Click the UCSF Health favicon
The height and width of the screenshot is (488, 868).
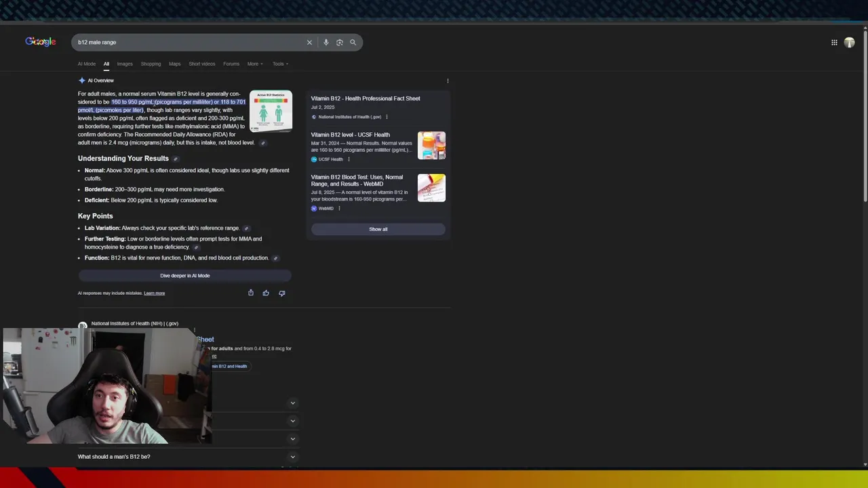tap(314, 159)
